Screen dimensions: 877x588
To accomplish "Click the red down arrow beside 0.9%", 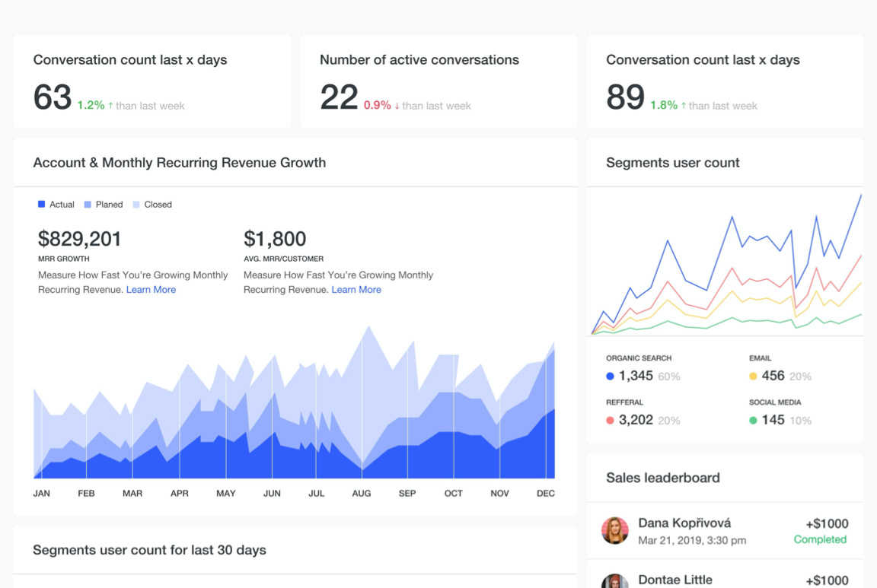I will tap(397, 106).
